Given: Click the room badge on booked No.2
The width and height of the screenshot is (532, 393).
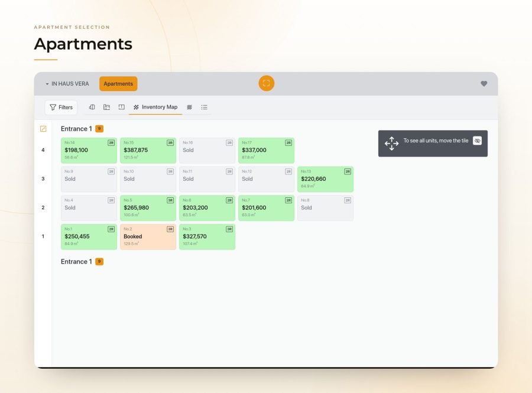Looking at the screenshot, I should (x=170, y=229).
